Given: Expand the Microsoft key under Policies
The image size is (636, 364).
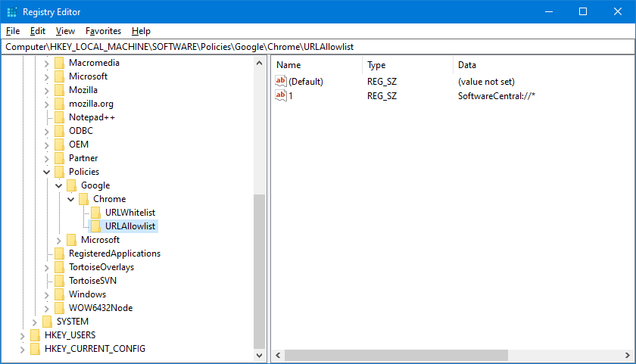Looking at the screenshot, I should click(59, 240).
